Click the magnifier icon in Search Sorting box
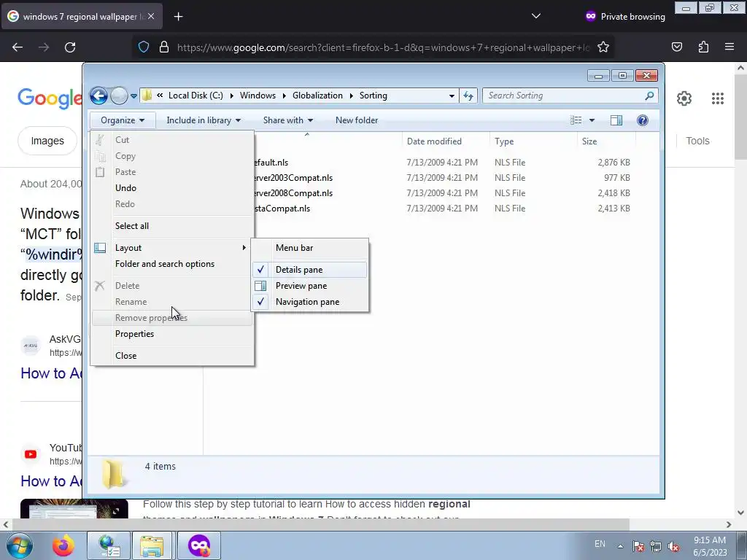Viewport: 747px width, 560px height. (x=649, y=96)
